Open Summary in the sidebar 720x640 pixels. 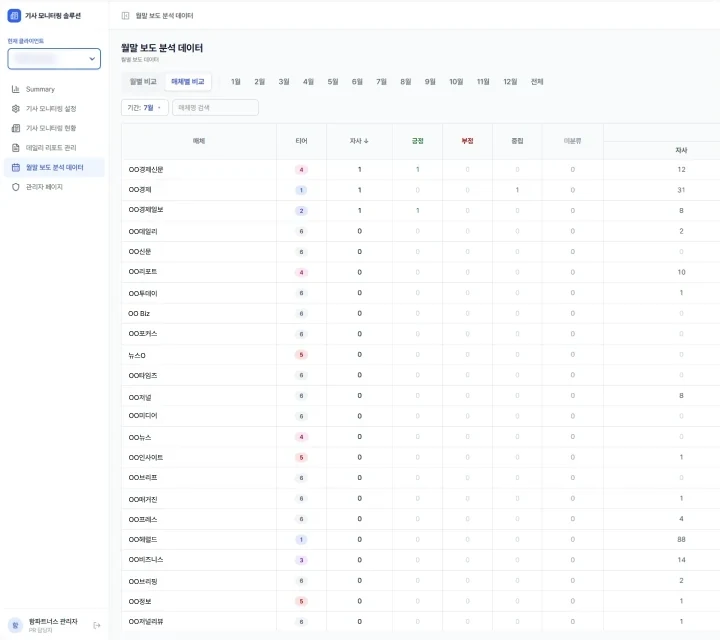pyautogui.click(x=54, y=89)
